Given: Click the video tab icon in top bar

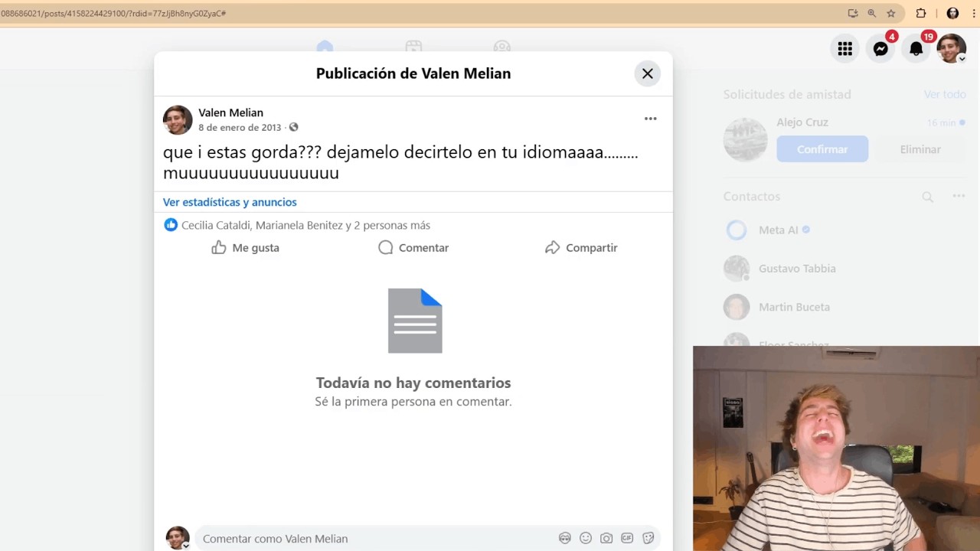Looking at the screenshot, I should (x=413, y=47).
